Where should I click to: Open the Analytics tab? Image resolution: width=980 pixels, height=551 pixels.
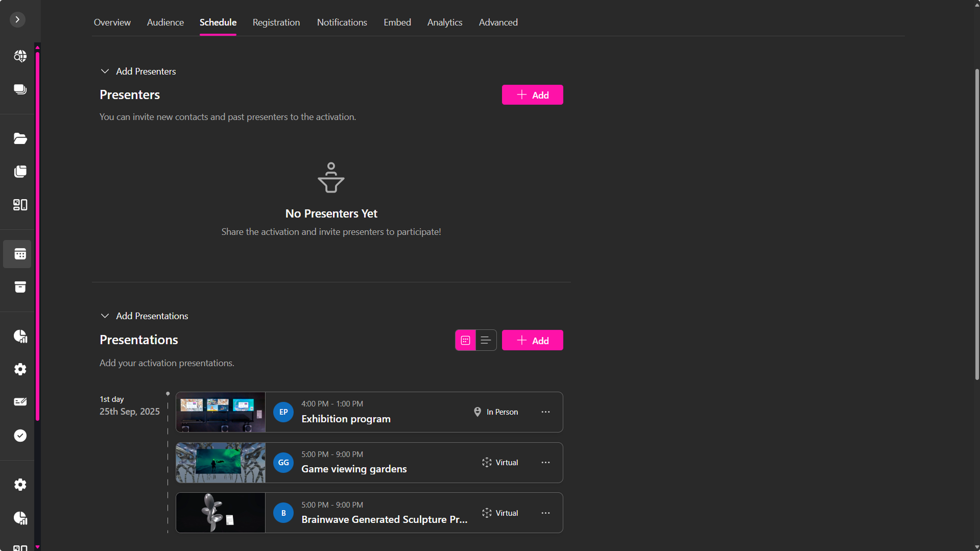click(444, 22)
